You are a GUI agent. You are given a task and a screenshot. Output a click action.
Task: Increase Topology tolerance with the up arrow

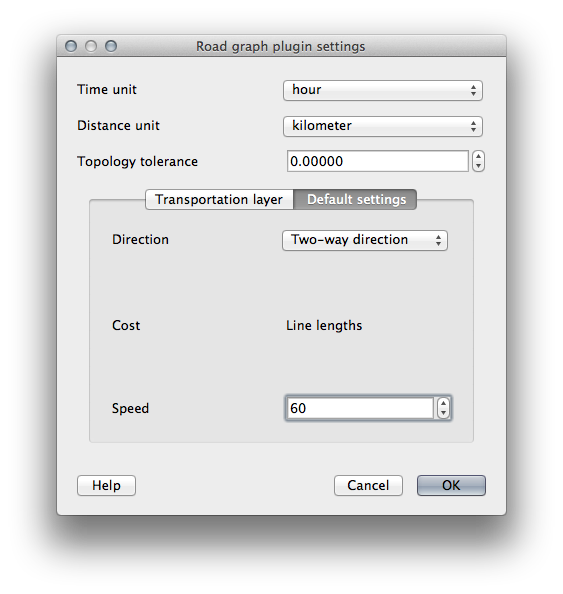tap(479, 157)
